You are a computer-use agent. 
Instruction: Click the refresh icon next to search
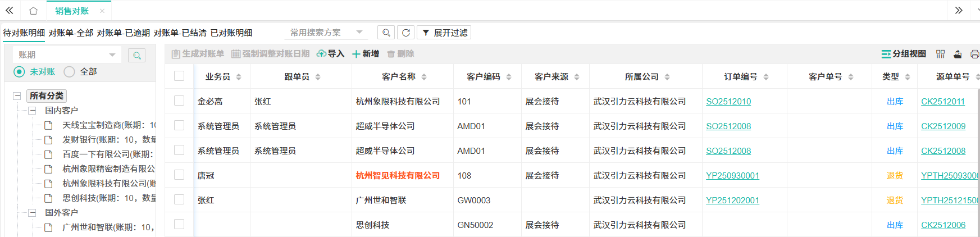(x=405, y=33)
